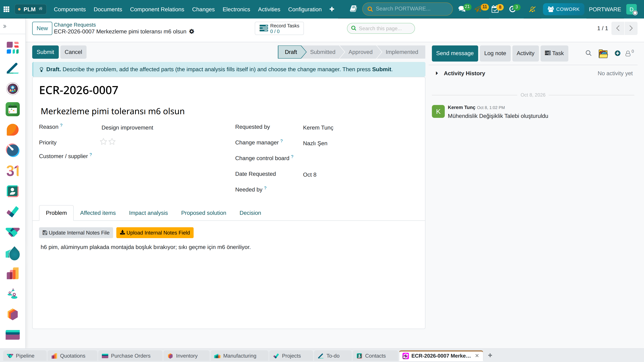Switch to the Affected items tab
This screenshot has width=644, height=362.
click(98, 213)
